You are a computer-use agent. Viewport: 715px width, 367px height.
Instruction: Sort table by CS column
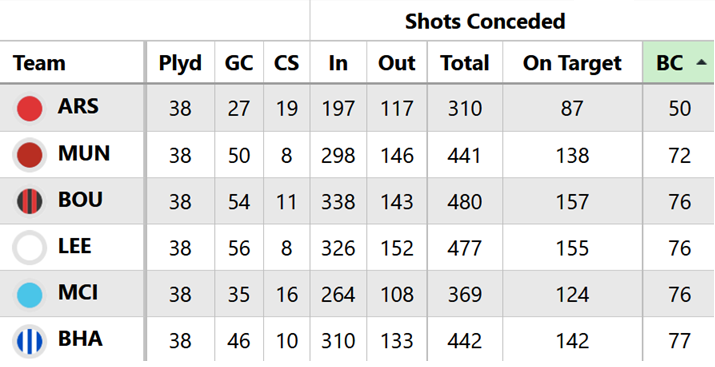[x=286, y=63]
